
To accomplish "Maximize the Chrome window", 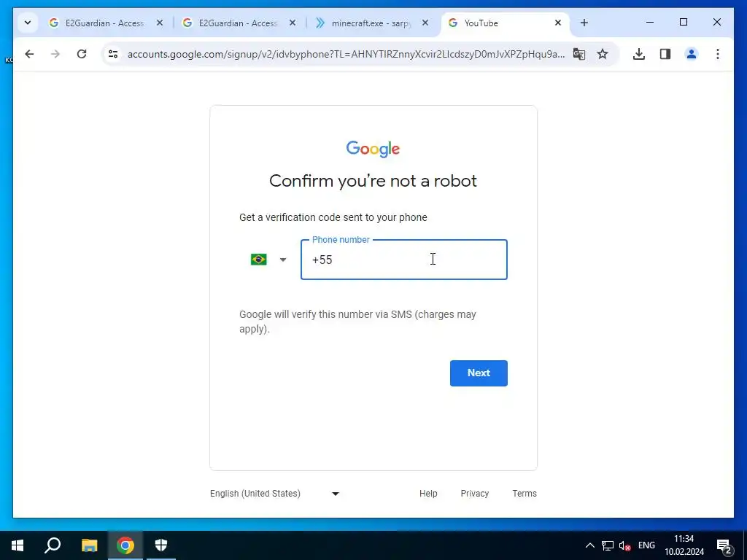I will [683, 23].
